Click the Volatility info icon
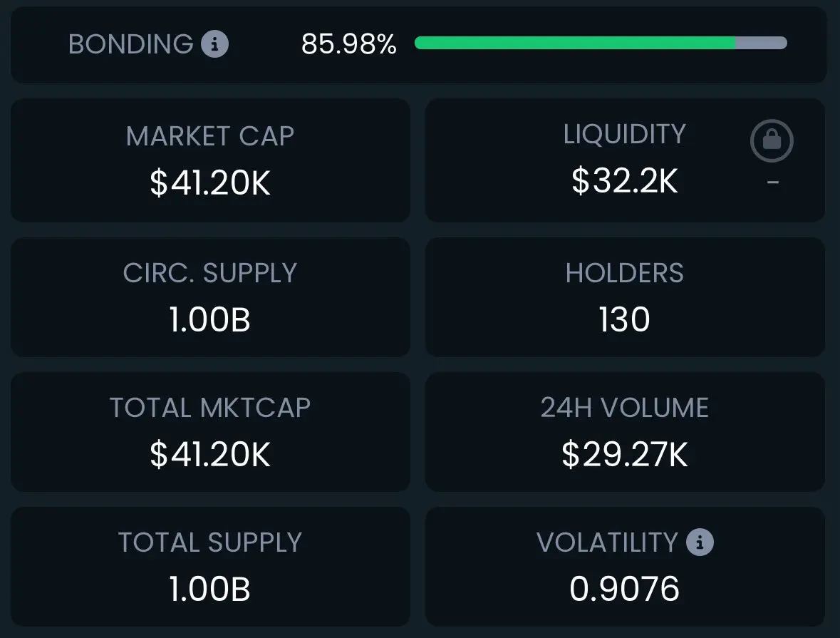This screenshot has height=638, width=840. coord(700,542)
